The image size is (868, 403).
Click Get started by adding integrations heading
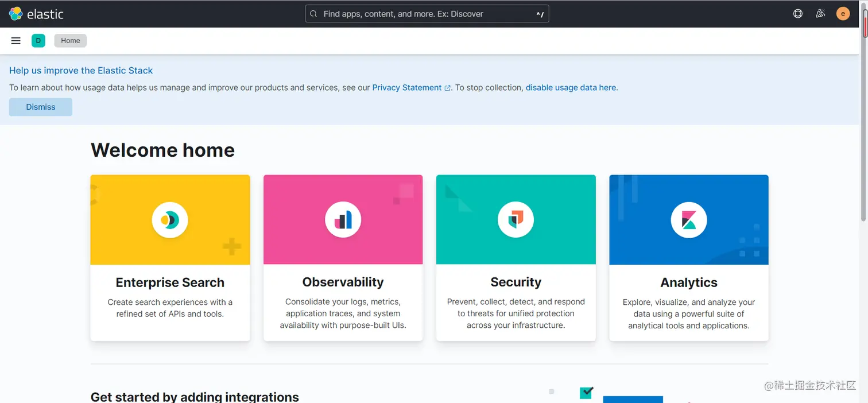pos(195,397)
